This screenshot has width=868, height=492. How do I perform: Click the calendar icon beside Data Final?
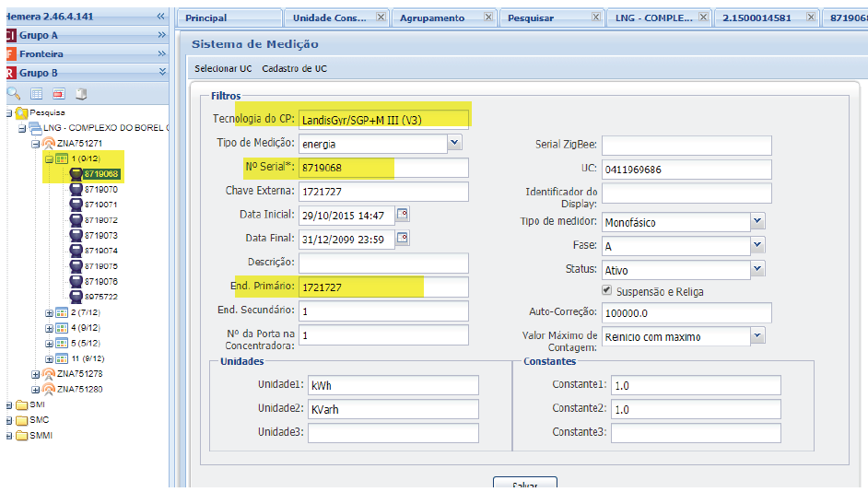402,238
